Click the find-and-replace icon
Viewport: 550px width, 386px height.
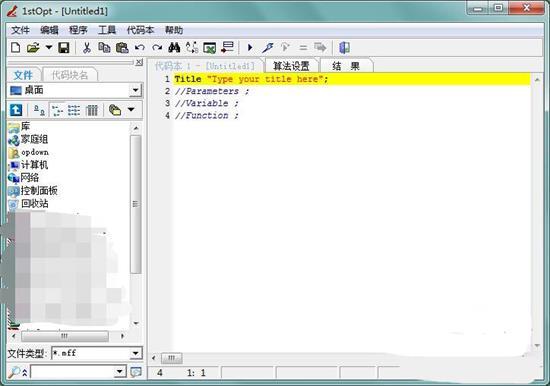click(192, 47)
